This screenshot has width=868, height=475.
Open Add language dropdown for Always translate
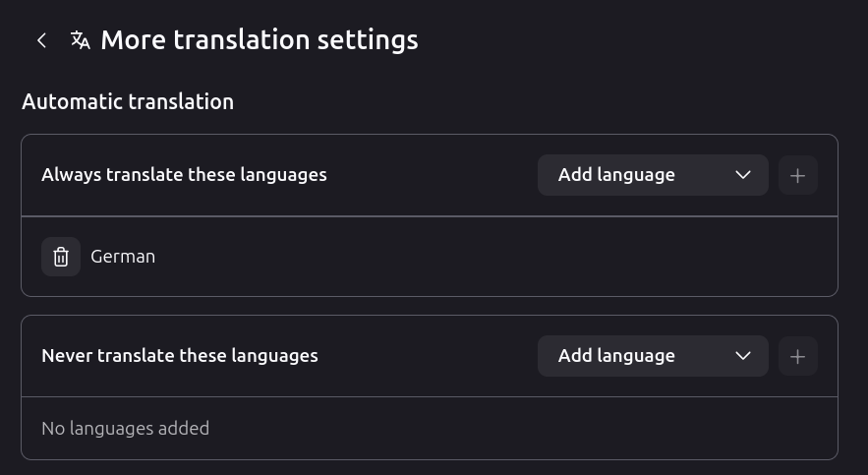[x=652, y=175]
